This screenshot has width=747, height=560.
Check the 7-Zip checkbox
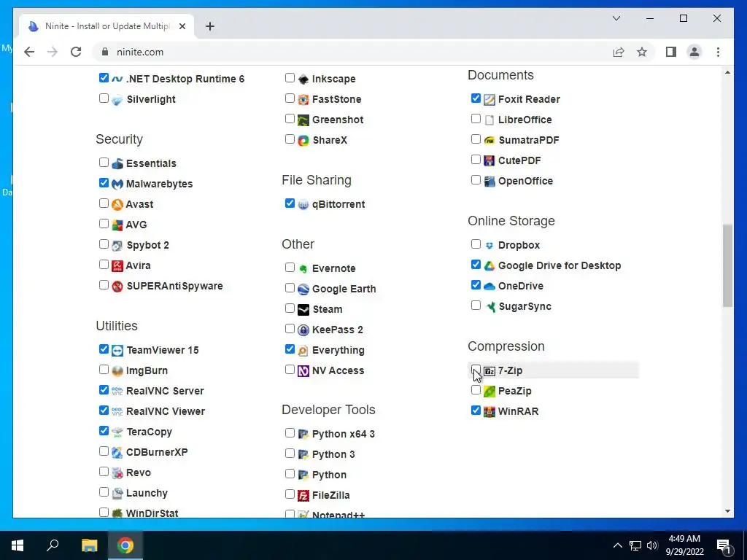pyautogui.click(x=476, y=370)
